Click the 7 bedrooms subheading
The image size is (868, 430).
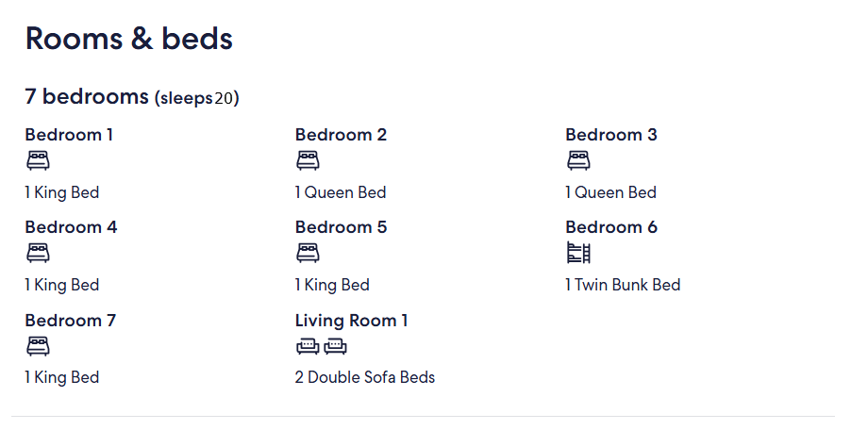87,97
